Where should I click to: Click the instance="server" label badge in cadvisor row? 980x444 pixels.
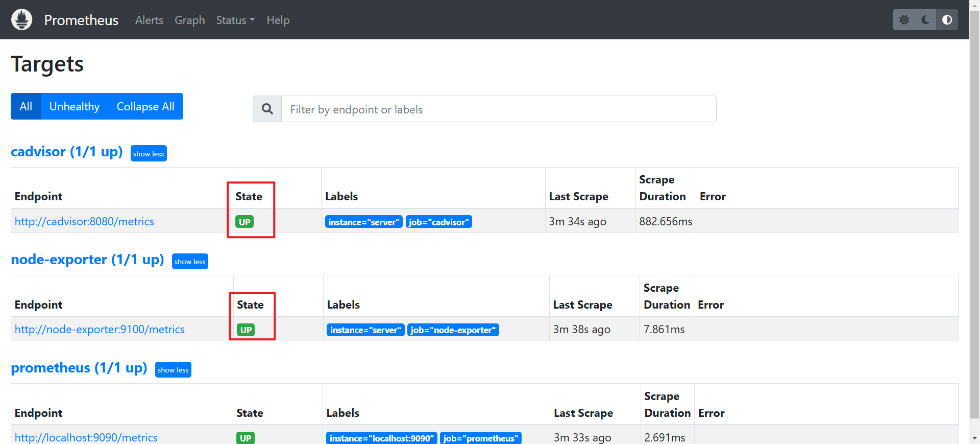pos(363,222)
